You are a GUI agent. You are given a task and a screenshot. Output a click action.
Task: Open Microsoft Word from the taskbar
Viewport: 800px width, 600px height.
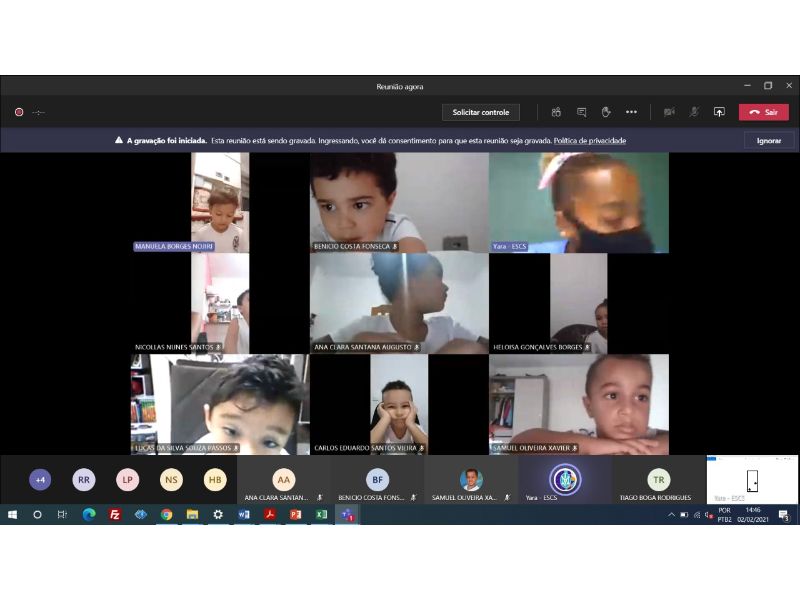point(243,515)
